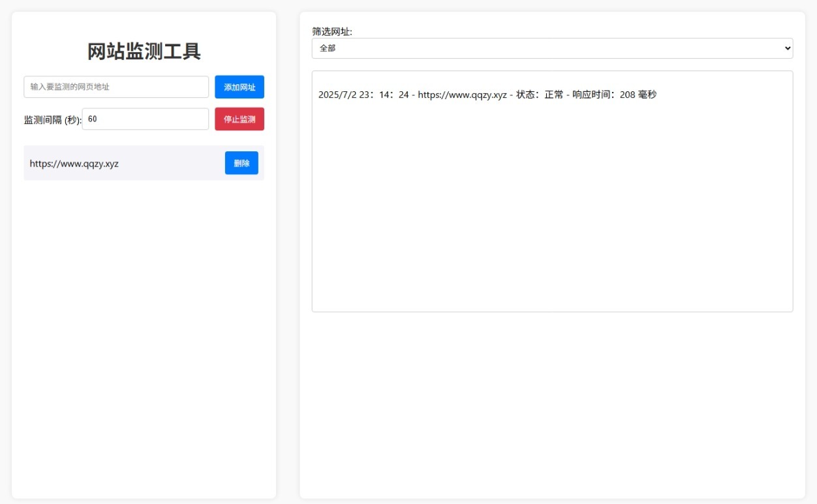The width and height of the screenshot is (817, 504).
Task: Click the white left panel card
Action: pyautogui.click(x=143, y=326)
